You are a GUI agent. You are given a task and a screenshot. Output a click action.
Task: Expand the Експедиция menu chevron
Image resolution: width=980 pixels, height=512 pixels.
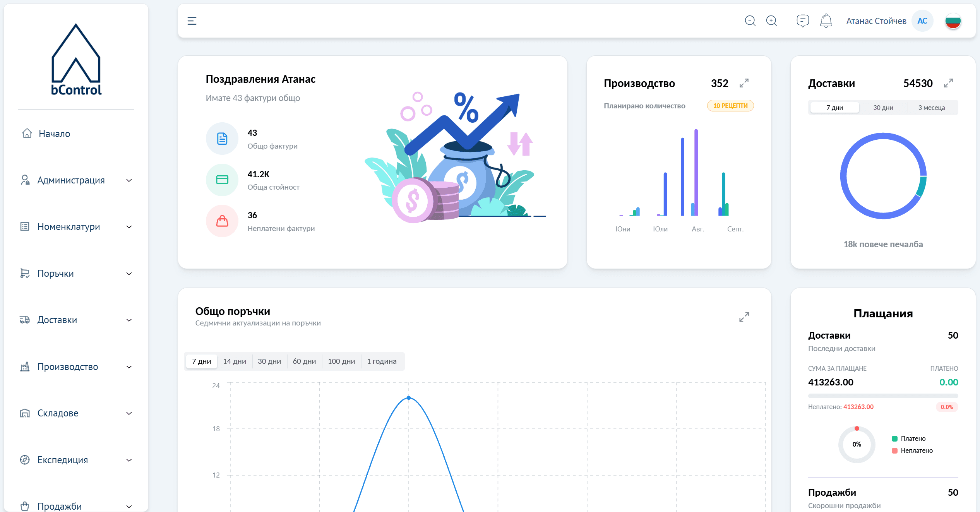[x=129, y=460]
